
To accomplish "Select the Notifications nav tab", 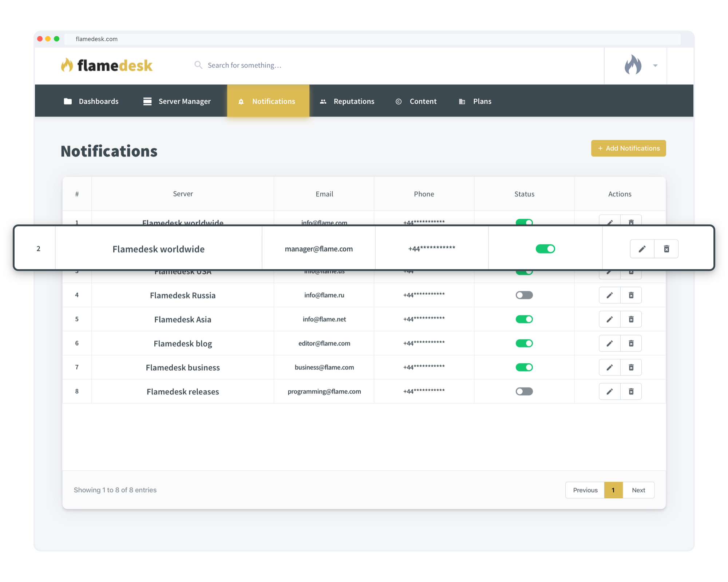I will (x=268, y=101).
